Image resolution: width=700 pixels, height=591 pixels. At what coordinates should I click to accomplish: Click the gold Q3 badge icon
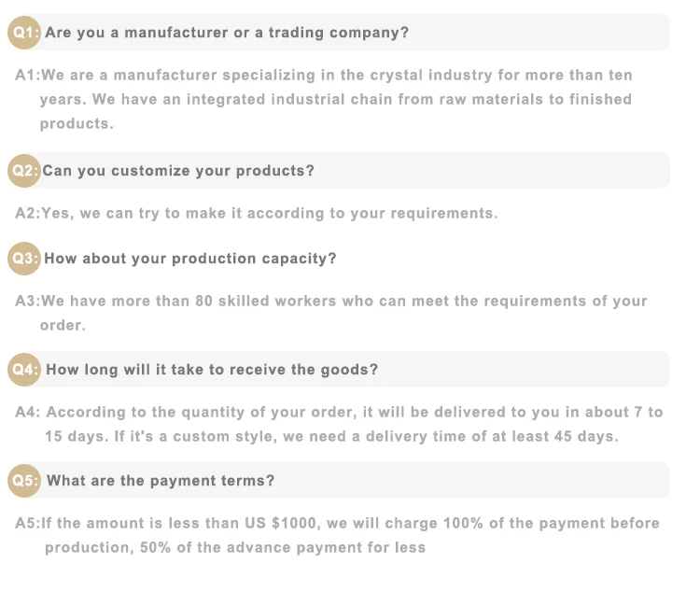tap(24, 259)
